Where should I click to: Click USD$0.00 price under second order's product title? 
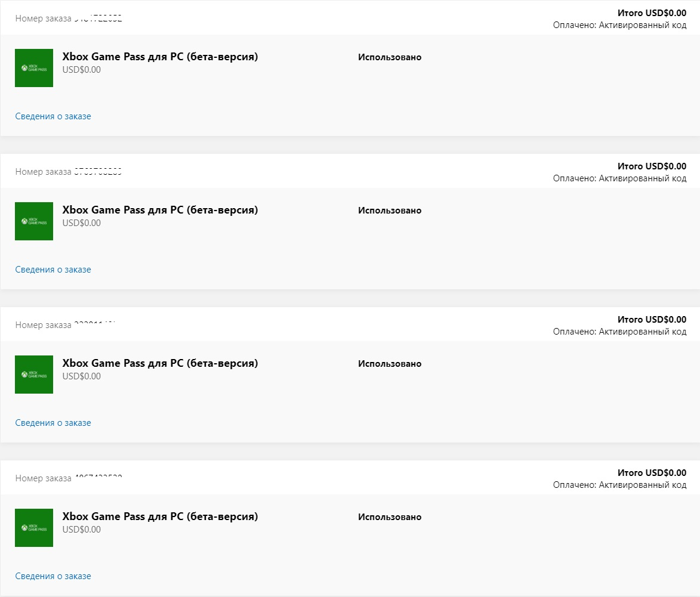click(x=81, y=223)
